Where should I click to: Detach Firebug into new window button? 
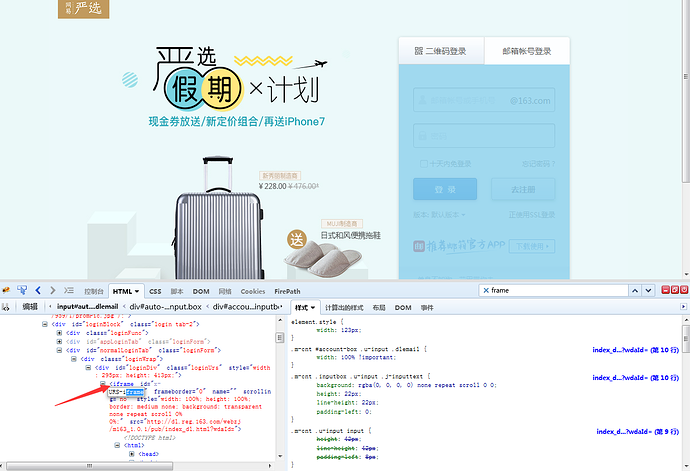(x=675, y=290)
